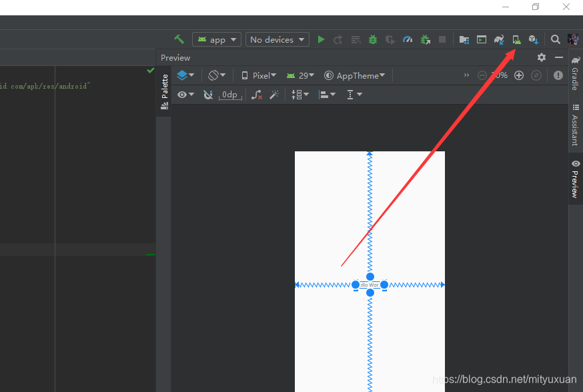Open the AppTheme dropdown

click(355, 75)
